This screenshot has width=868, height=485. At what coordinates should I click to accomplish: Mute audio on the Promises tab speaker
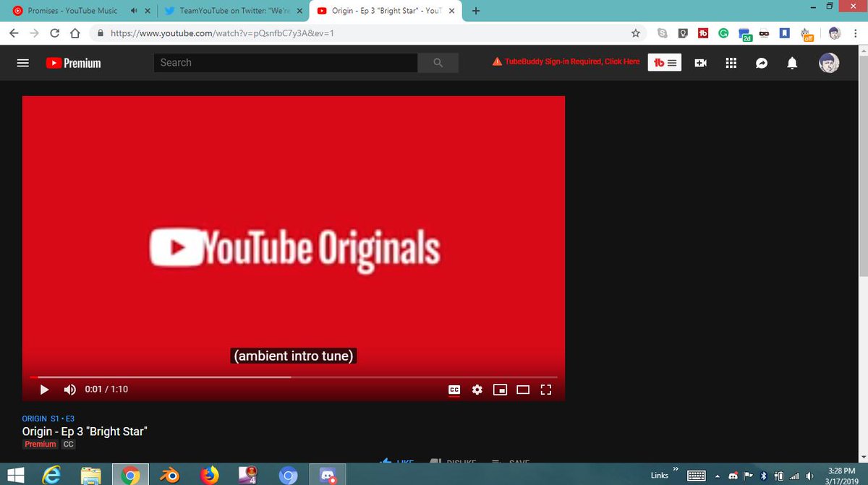tap(134, 11)
